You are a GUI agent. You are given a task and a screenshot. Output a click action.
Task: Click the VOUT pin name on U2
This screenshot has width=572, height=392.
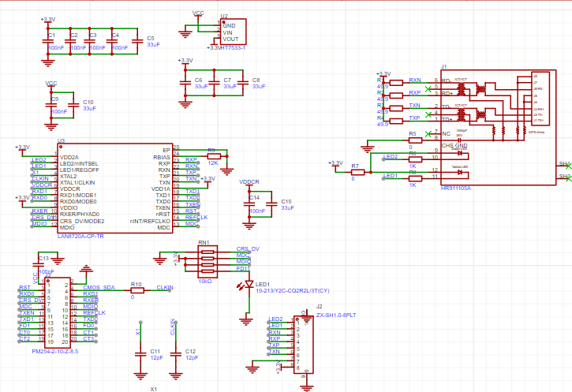(230, 39)
